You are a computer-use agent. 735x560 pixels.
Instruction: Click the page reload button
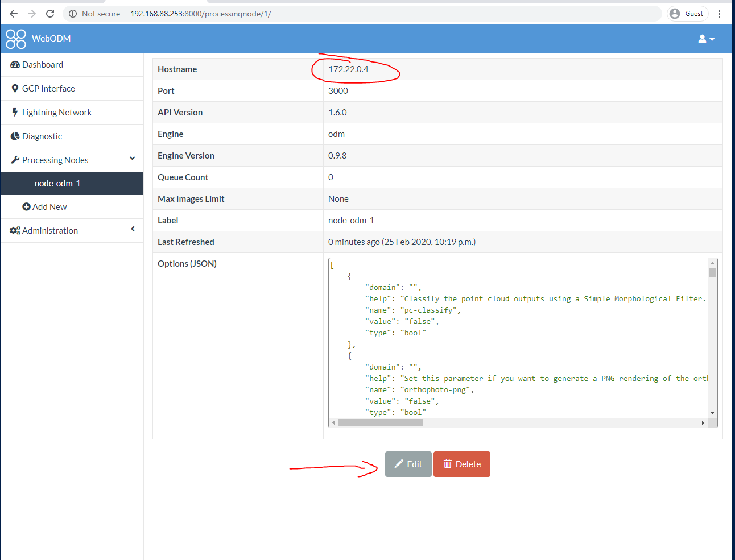tap(50, 13)
